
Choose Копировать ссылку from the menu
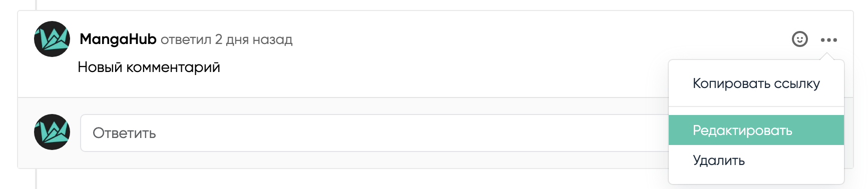[x=756, y=83]
